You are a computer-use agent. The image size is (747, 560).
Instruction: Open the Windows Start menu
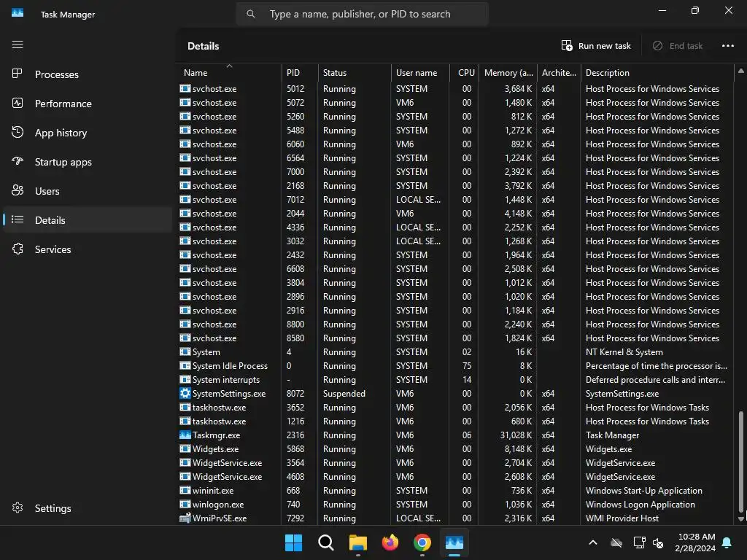293,542
